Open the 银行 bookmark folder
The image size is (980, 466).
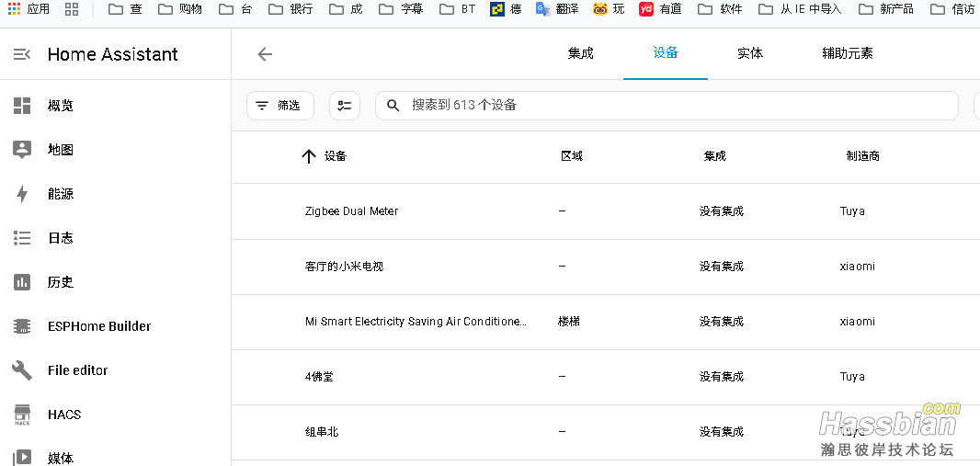[290, 9]
